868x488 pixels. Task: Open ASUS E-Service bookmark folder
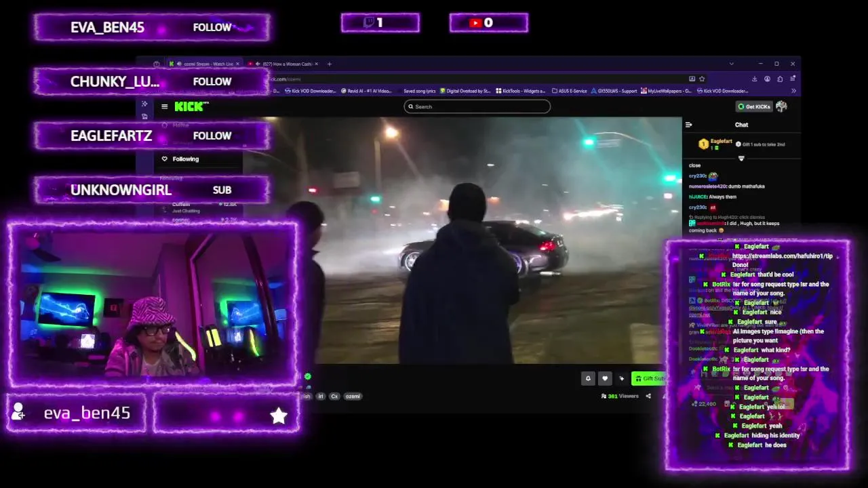[x=570, y=91]
